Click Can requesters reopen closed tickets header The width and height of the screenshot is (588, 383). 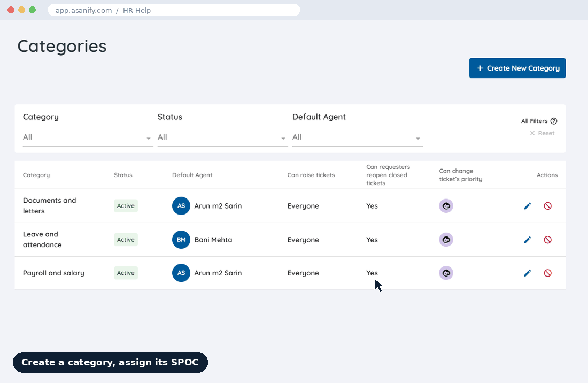[388, 175]
